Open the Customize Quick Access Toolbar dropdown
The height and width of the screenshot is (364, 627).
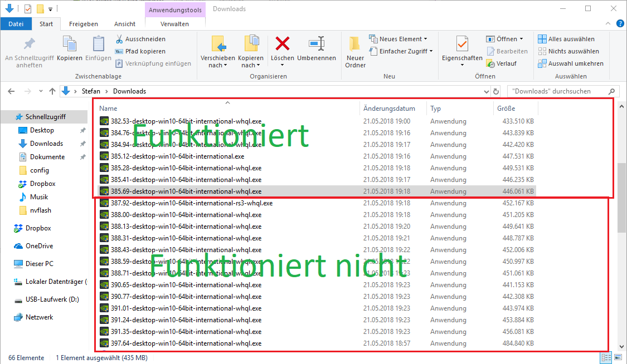pyautogui.click(x=50, y=9)
